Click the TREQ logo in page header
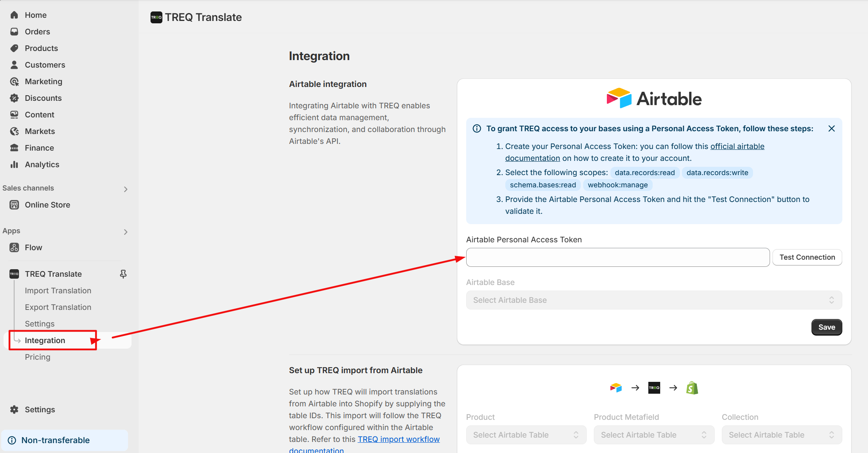Image resolution: width=868 pixels, height=453 pixels. (x=156, y=17)
